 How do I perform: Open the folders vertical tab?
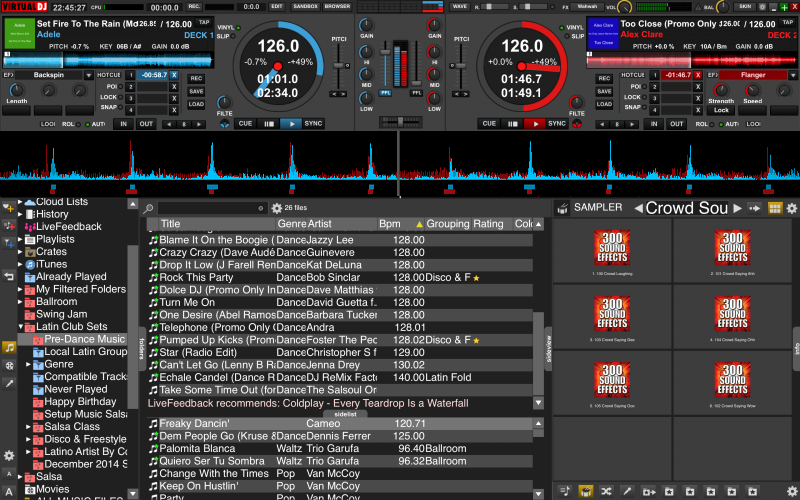(x=142, y=348)
